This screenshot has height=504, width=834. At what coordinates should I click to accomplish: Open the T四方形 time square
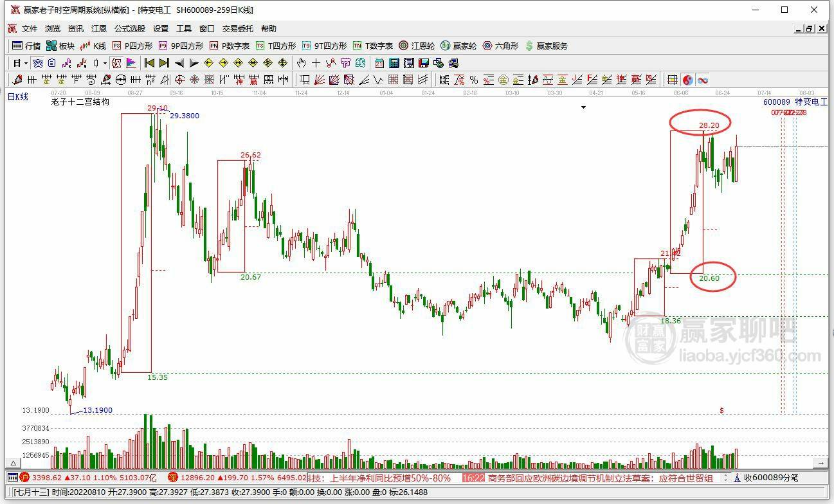point(276,46)
